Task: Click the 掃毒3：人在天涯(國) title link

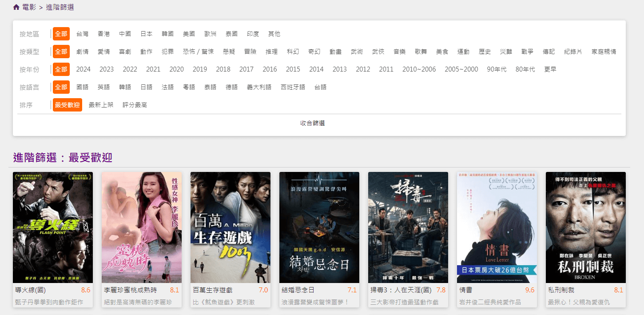Action: (x=399, y=289)
